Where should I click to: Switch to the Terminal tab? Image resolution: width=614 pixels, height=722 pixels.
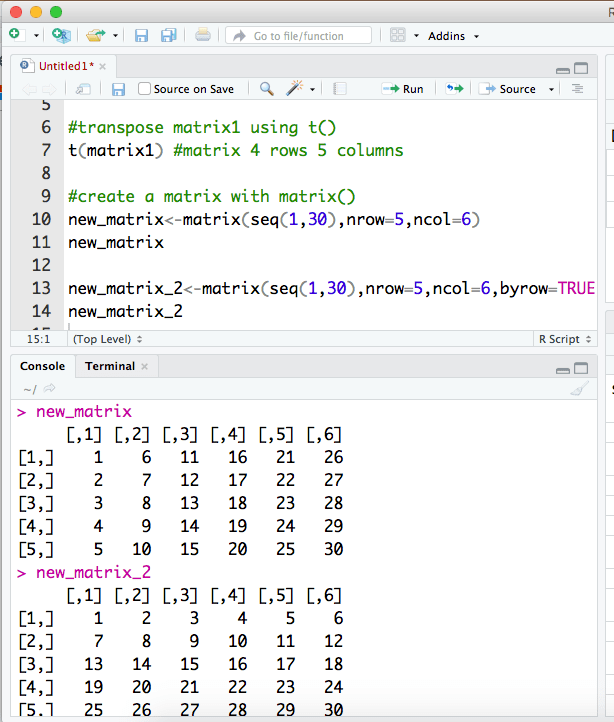[110, 366]
